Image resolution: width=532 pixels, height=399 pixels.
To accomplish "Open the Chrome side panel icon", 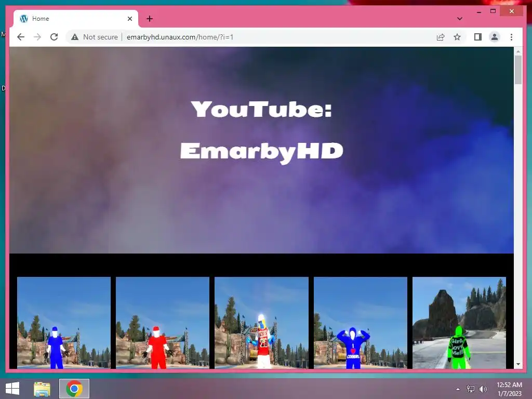I will 478,37.
